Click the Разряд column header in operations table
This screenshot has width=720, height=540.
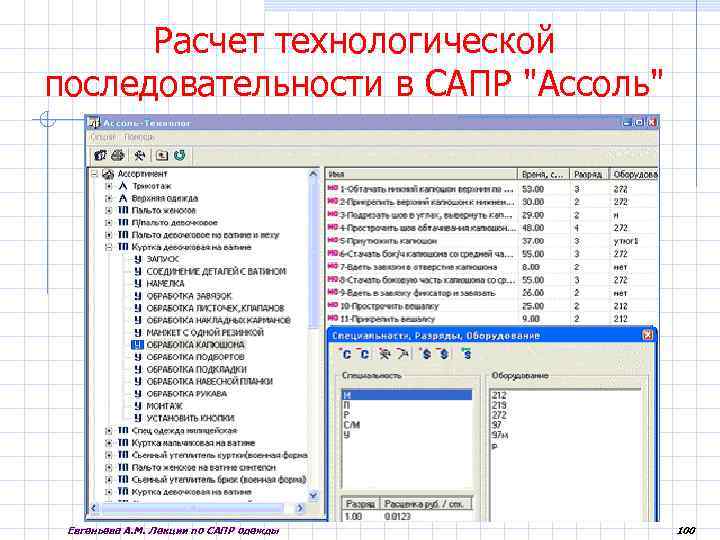point(589,174)
